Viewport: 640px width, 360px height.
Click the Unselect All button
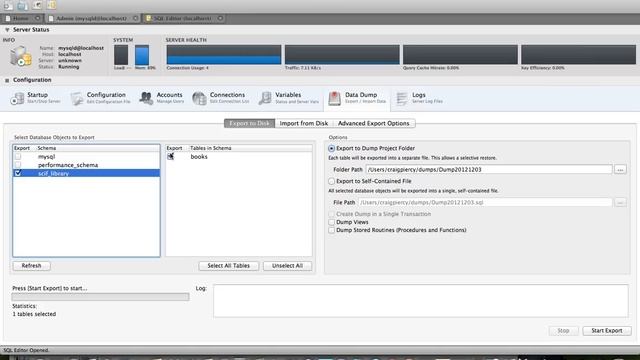(287, 266)
